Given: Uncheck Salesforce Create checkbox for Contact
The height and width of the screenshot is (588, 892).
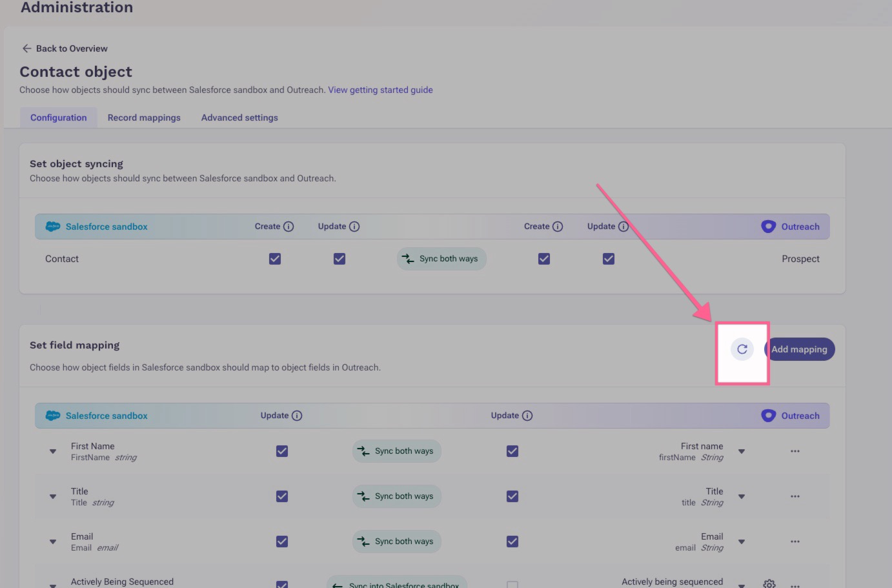Looking at the screenshot, I should click(275, 259).
